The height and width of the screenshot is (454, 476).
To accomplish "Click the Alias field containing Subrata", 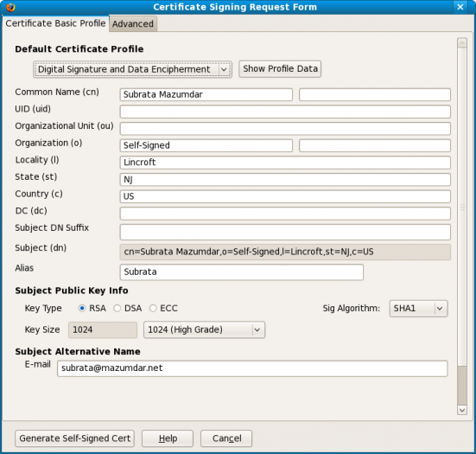I will tap(242, 272).
